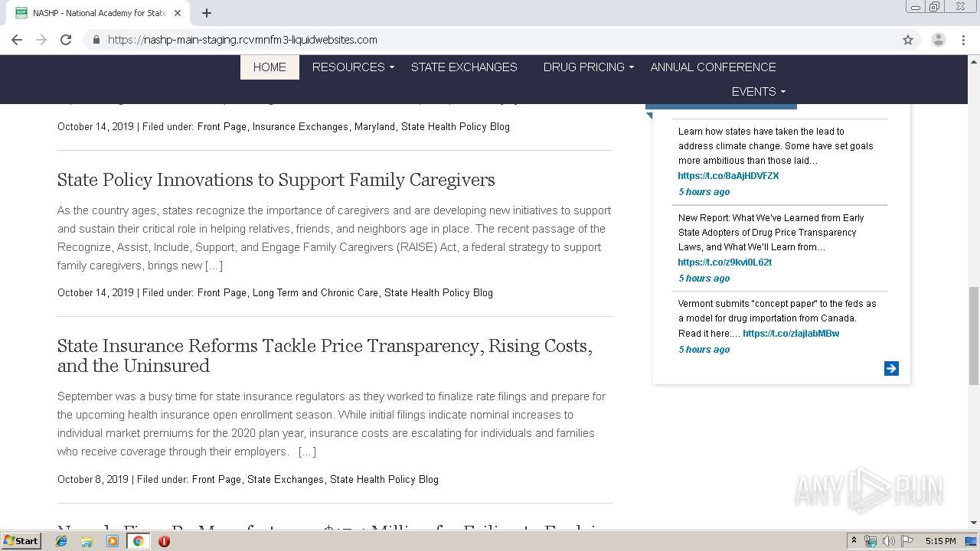Open File Explorer folder in taskbar
The image size is (980, 551).
[87, 541]
